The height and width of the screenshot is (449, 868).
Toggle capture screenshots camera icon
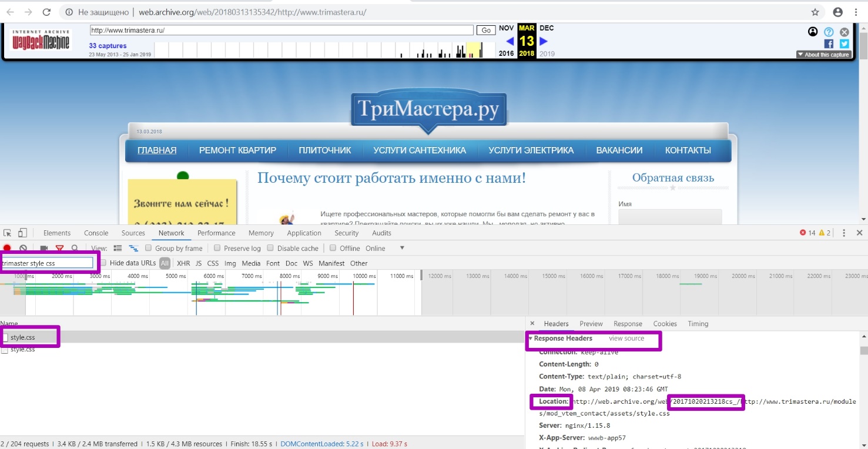[x=44, y=249]
